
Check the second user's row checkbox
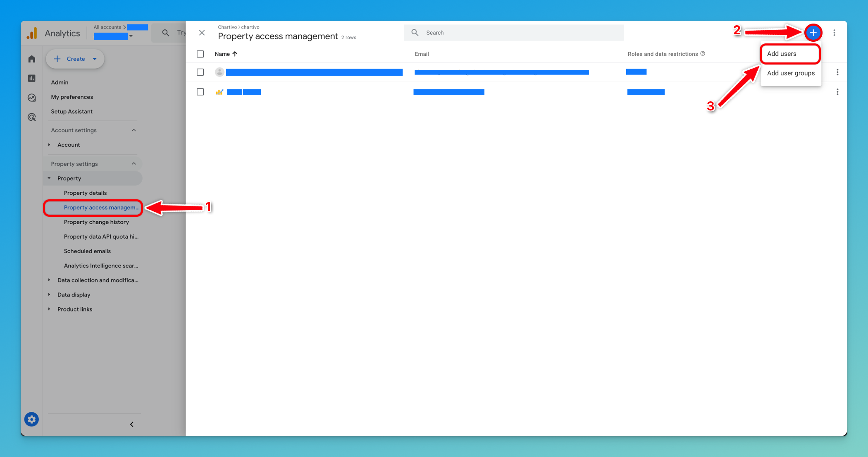(200, 91)
